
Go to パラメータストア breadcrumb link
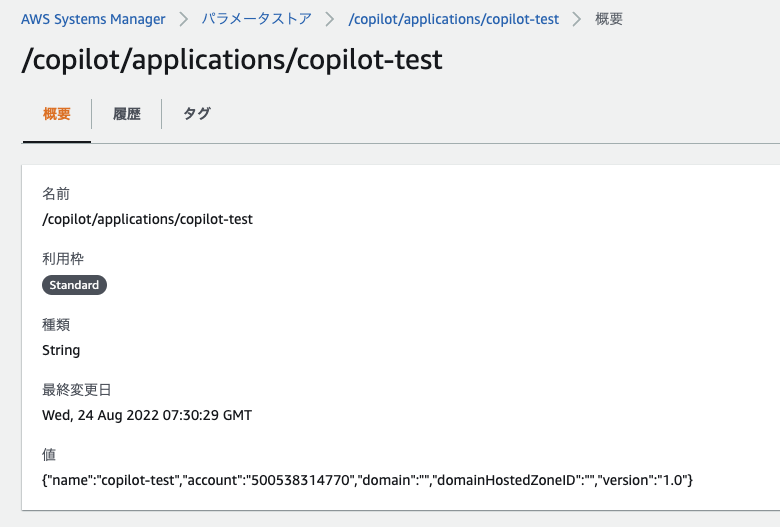point(257,19)
